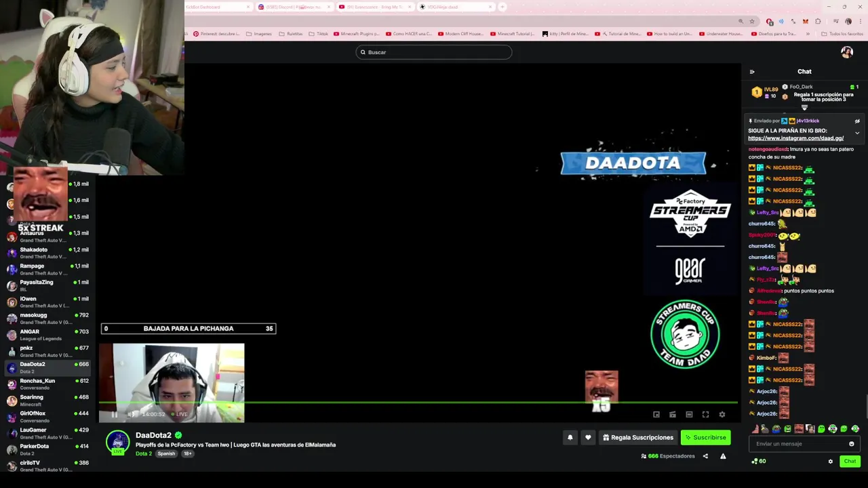
Task: Open LauGamer channel in the sidebar
Action: click(x=47, y=433)
